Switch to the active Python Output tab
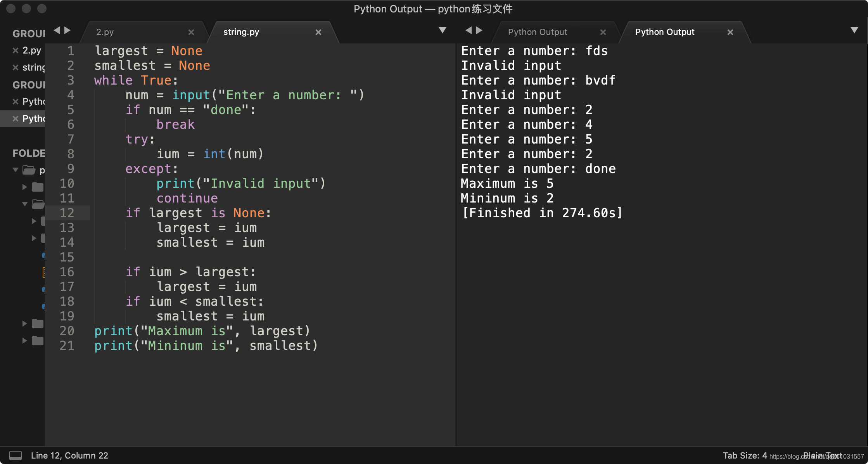 click(665, 32)
